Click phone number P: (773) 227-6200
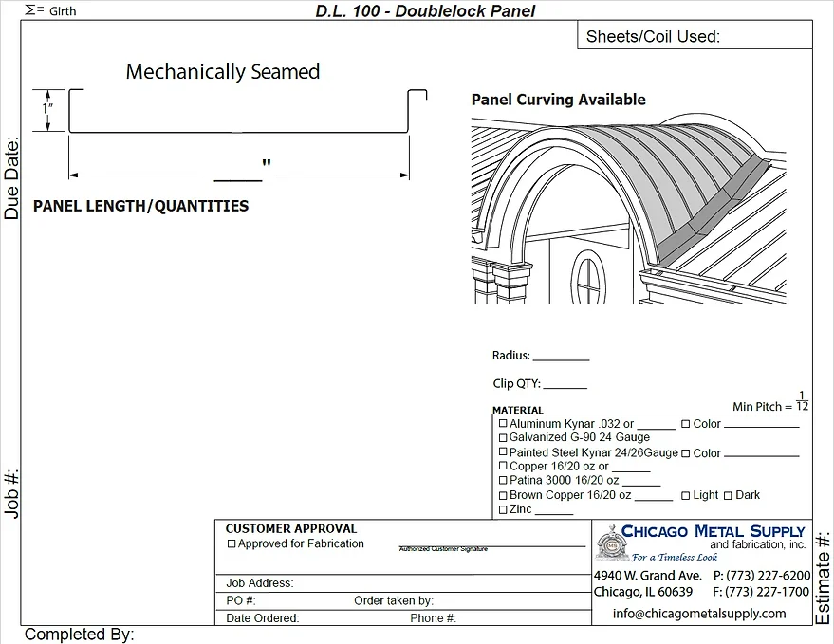 [x=762, y=576]
